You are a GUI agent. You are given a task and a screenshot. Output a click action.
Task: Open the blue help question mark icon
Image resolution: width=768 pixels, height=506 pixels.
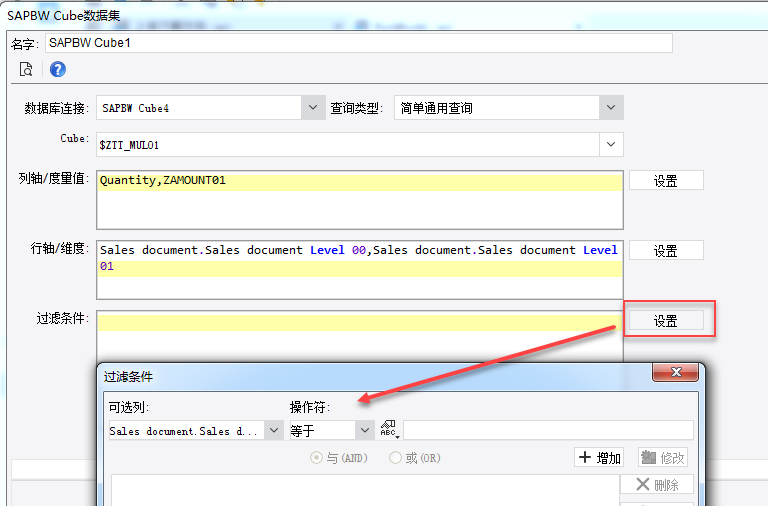point(58,70)
